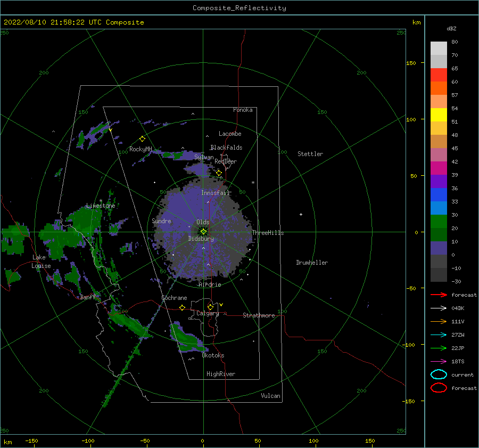Image resolution: width=479 pixels, height=448 pixels.
Task: Click the yellow diamond marker near RockyMH
Action: 142,139
